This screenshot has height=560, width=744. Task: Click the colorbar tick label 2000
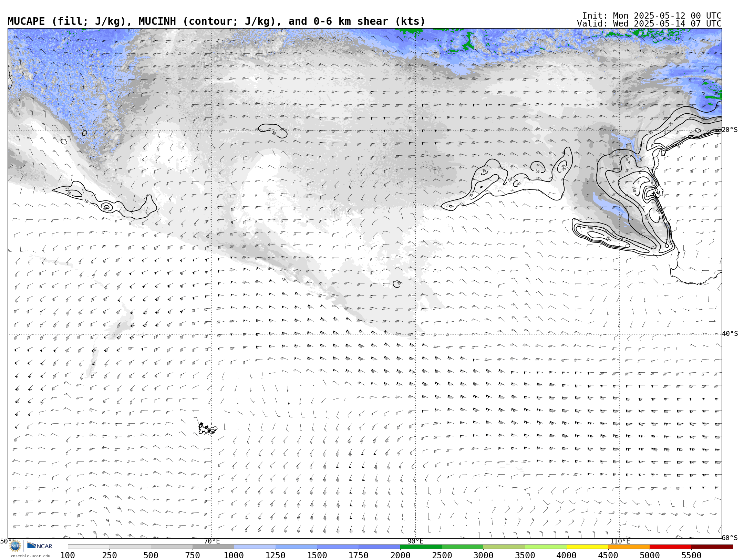click(400, 556)
